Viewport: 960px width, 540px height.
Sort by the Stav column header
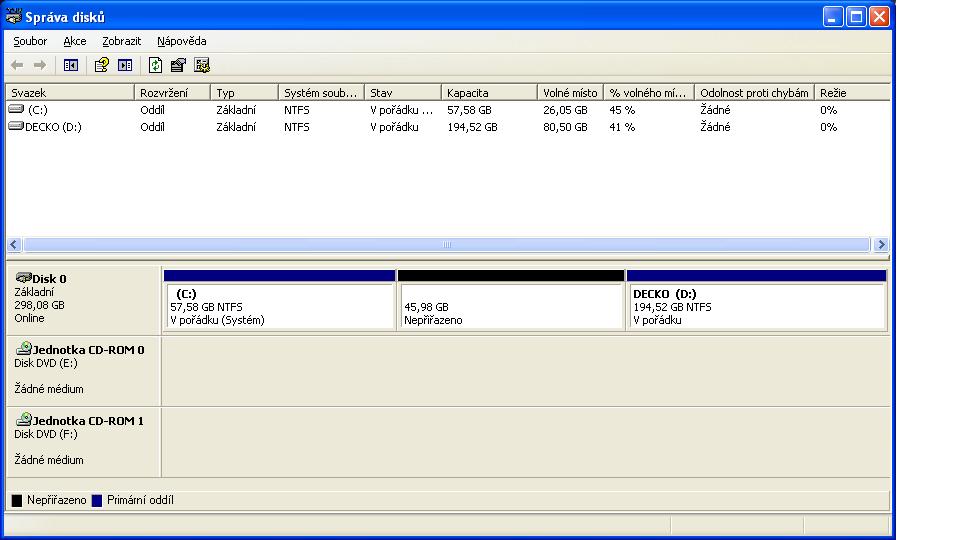(403, 92)
